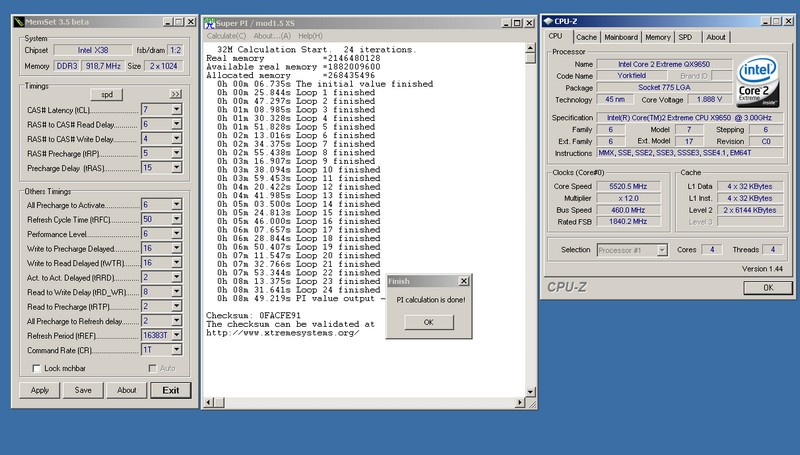
Task: Click the Core Speed value 5520.5 MHz
Action: pyautogui.click(x=628, y=186)
